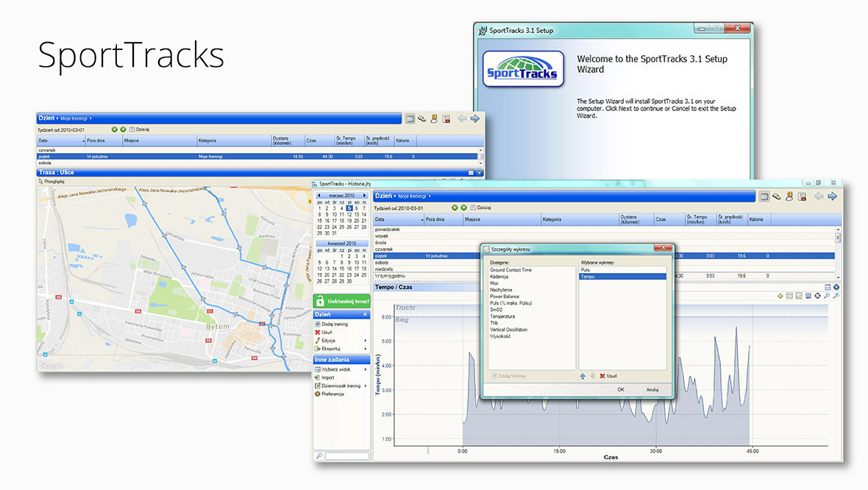Image resolution: width=868 pixels, height=490 pixels.
Task: Collapse the Dzień sidebar panel
Action: [x=365, y=314]
